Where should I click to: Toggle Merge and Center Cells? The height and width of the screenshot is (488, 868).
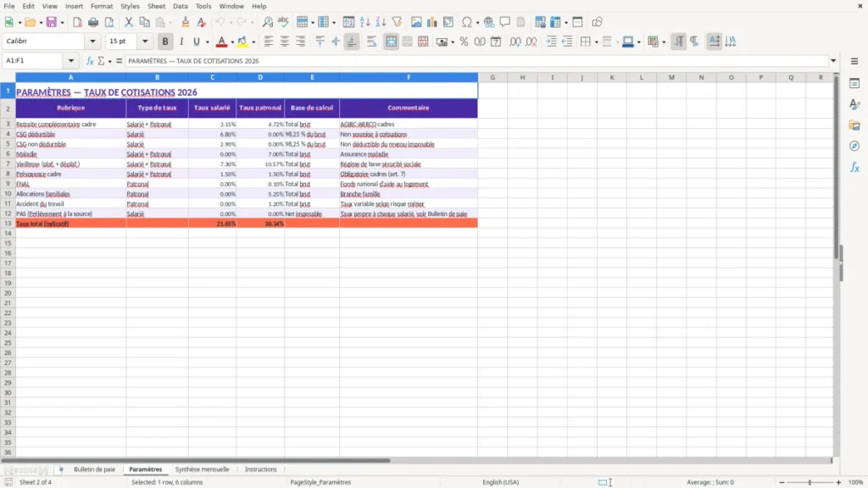[391, 42]
